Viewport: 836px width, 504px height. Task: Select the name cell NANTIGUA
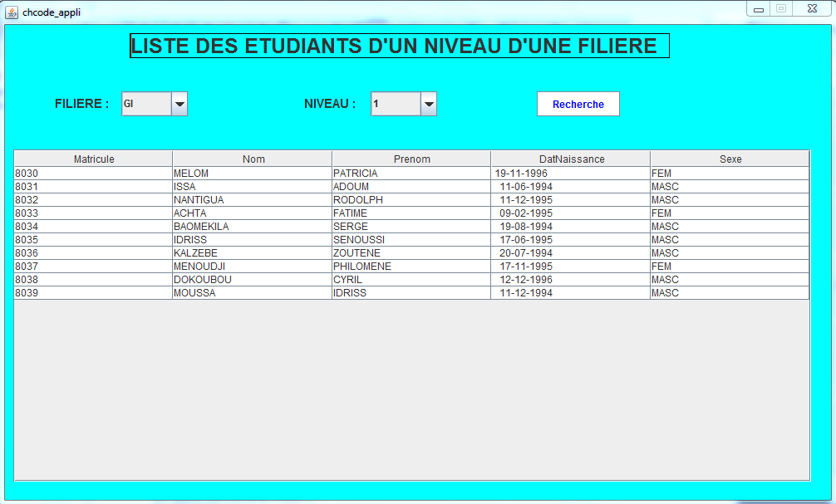(x=252, y=200)
